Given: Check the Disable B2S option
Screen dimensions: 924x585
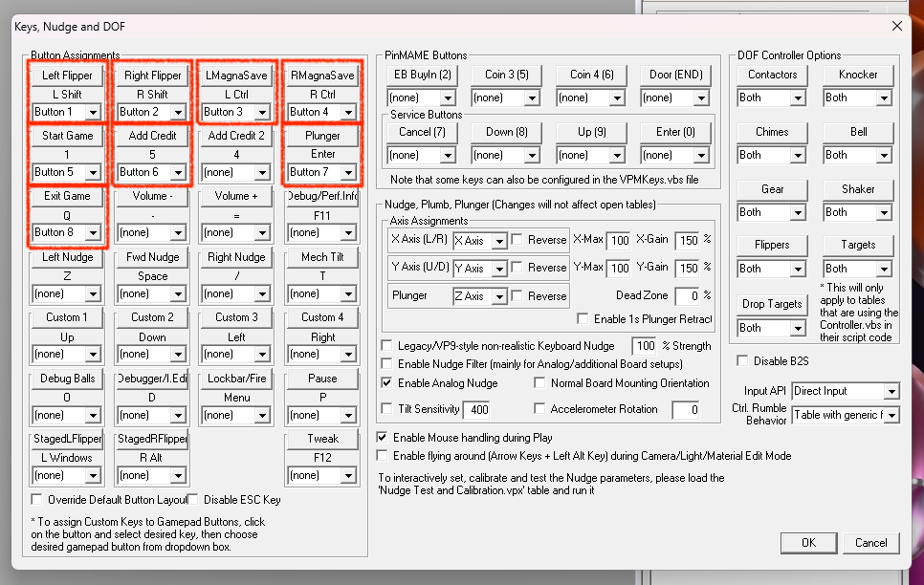Looking at the screenshot, I should pyautogui.click(x=743, y=360).
